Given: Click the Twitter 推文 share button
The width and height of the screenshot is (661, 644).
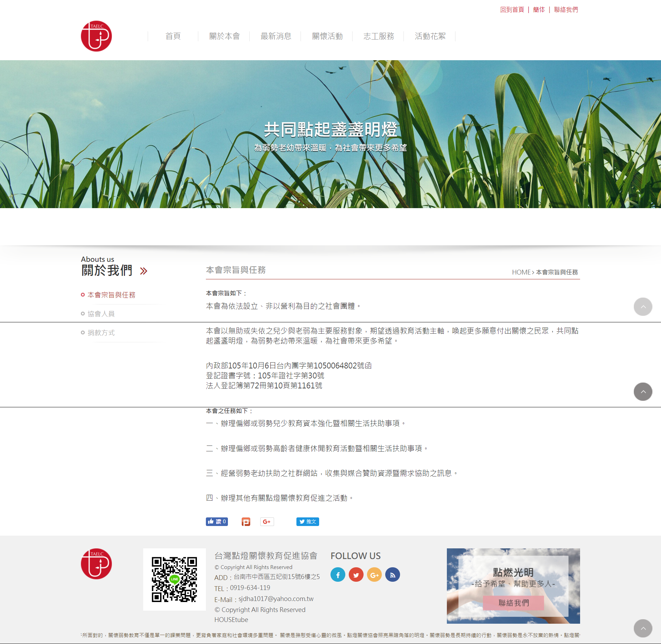Looking at the screenshot, I should pos(307,522).
